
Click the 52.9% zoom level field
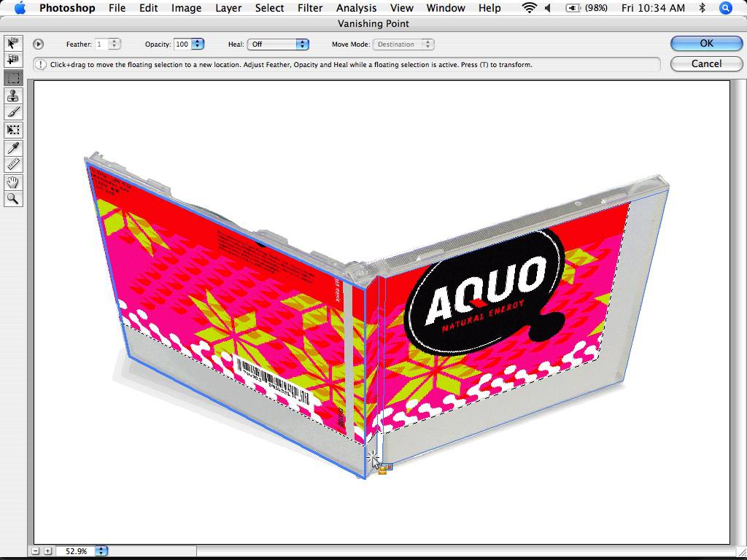[76, 551]
